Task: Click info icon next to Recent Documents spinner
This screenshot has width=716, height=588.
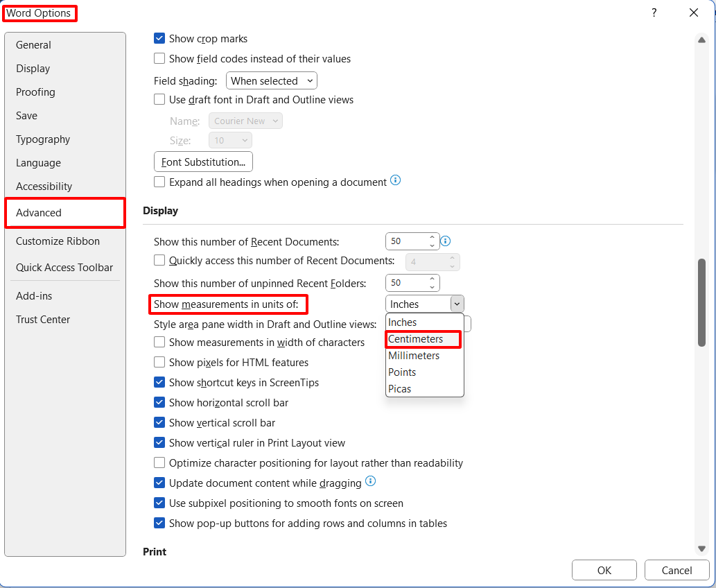Action: pos(445,241)
